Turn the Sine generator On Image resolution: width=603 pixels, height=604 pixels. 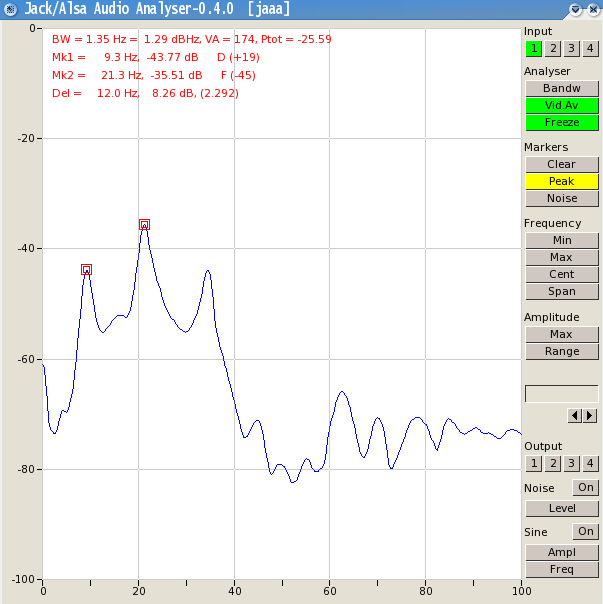tap(585, 531)
